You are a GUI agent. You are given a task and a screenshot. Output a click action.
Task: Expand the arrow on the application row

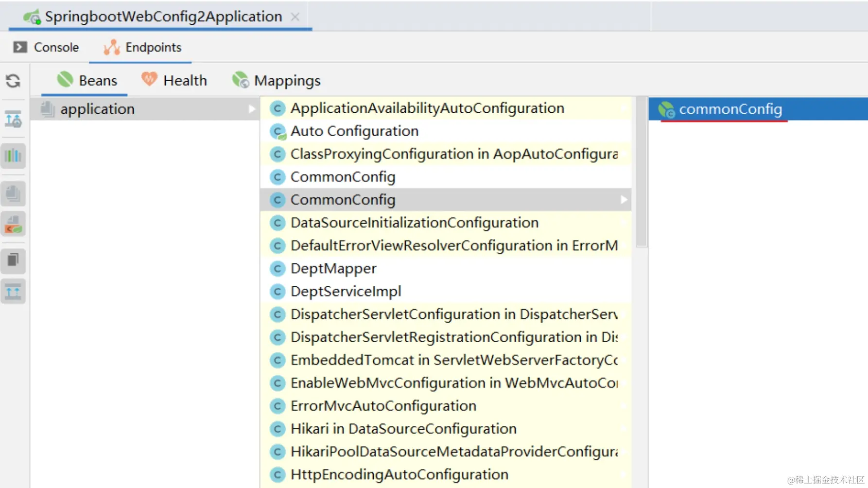[x=252, y=109]
